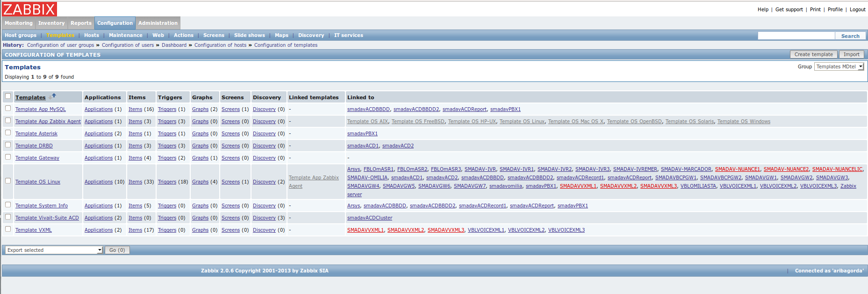Click the Search button

(850, 36)
